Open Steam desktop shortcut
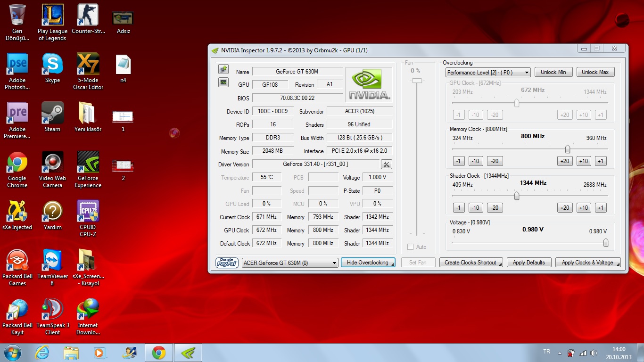The height and width of the screenshot is (362, 644). pyautogui.click(x=52, y=117)
